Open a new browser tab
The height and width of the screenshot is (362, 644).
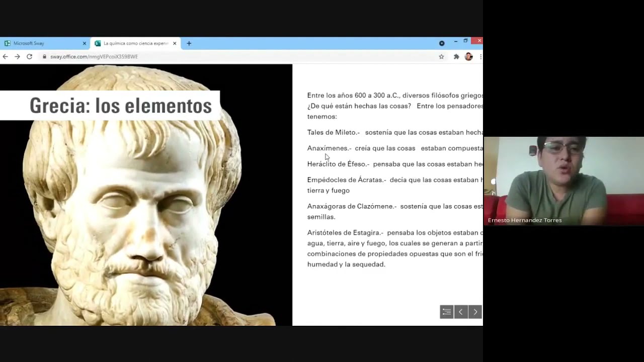point(189,43)
